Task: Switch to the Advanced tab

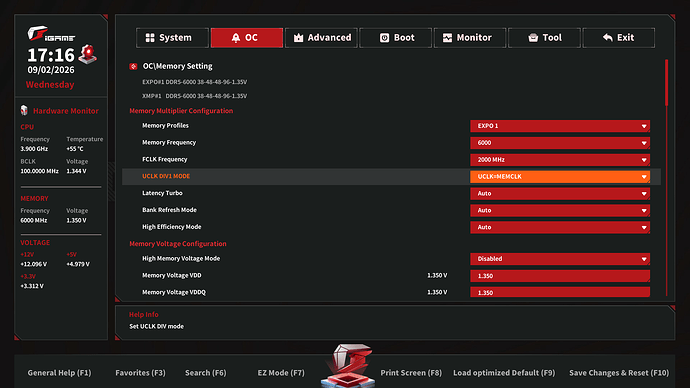Action: click(321, 38)
